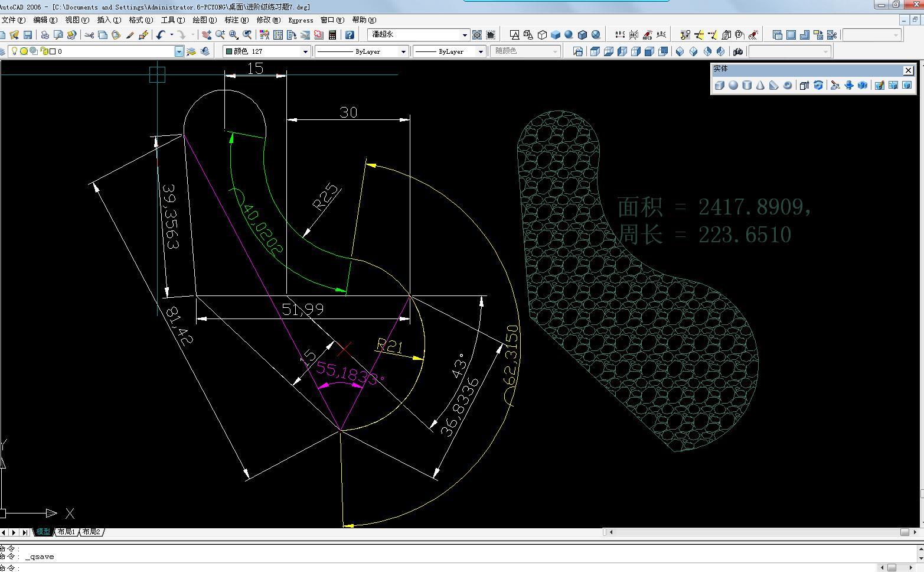924x572 pixels.
Task: Open the QuickCalc calculator icon
Action: click(332, 35)
